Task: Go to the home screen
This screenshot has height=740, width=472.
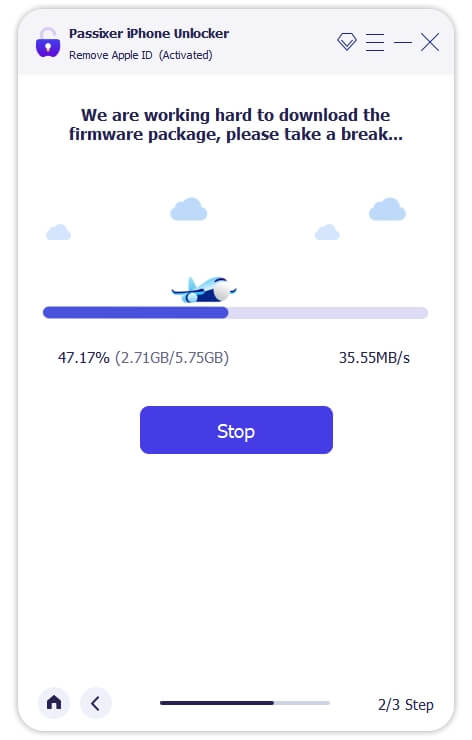Action: (x=54, y=703)
